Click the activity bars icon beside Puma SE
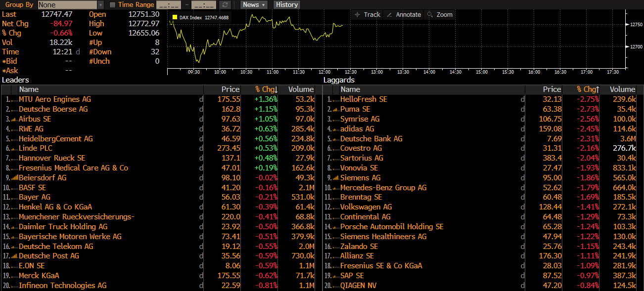The image size is (644, 291). [x=335, y=109]
